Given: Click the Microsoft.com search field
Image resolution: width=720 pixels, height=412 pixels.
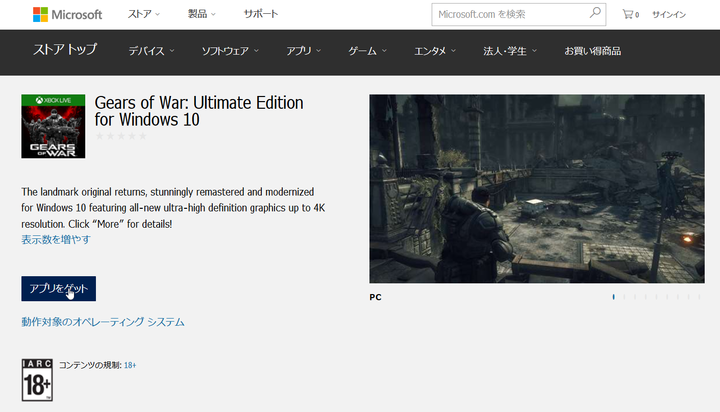Looking at the screenshot, I should click(510, 14).
